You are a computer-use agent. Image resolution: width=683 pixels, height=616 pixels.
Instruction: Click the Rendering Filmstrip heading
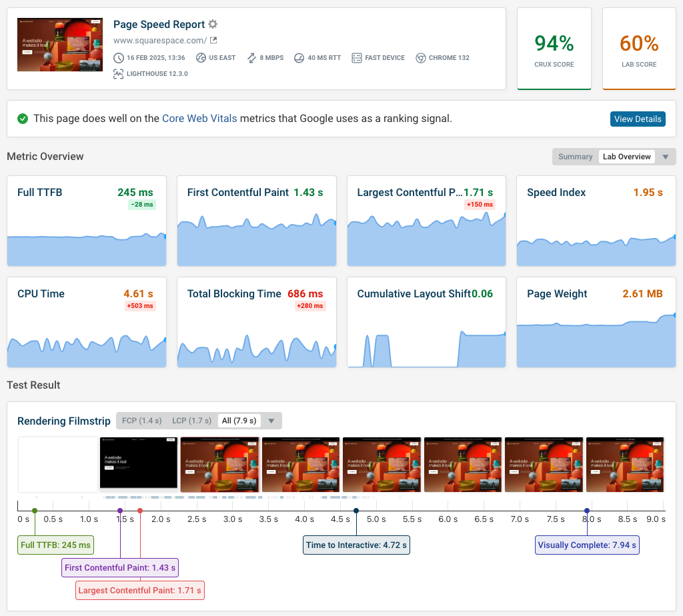tap(64, 421)
